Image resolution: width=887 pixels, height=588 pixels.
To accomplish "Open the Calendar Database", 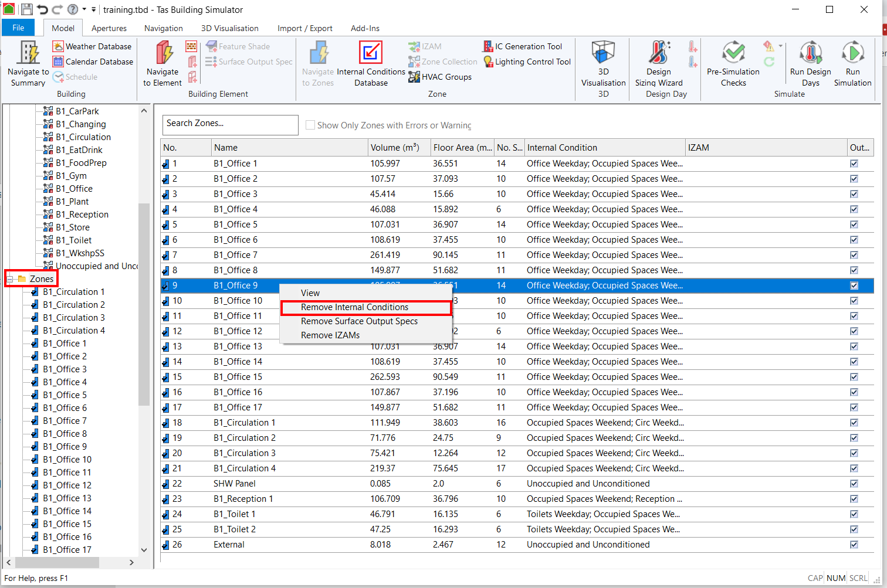I will point(93,62).
